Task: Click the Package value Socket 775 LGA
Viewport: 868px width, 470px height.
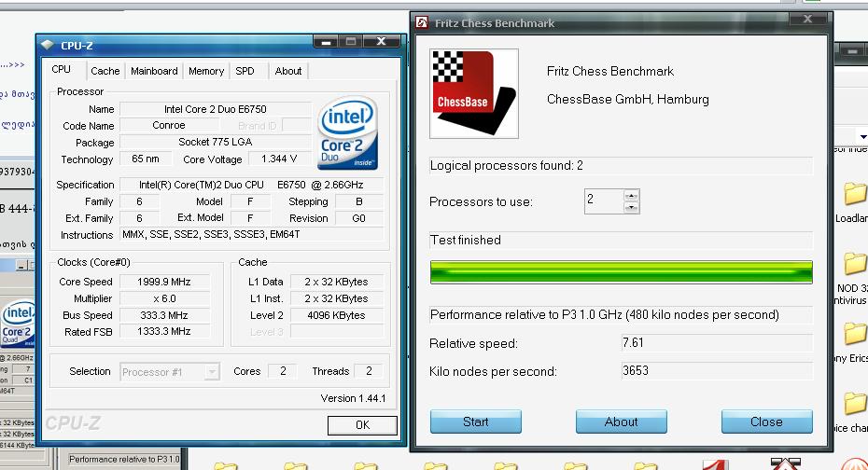Action: [x=216, y=142]
